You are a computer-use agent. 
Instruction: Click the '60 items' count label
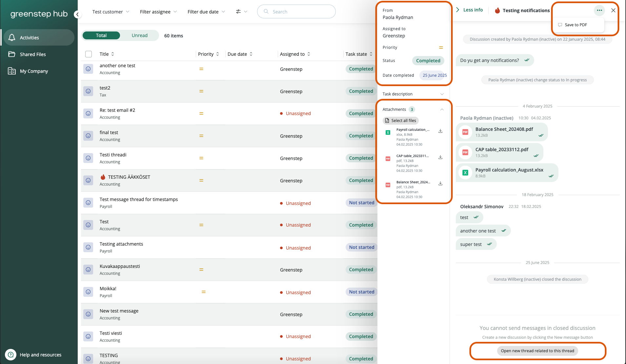[173, 36]
